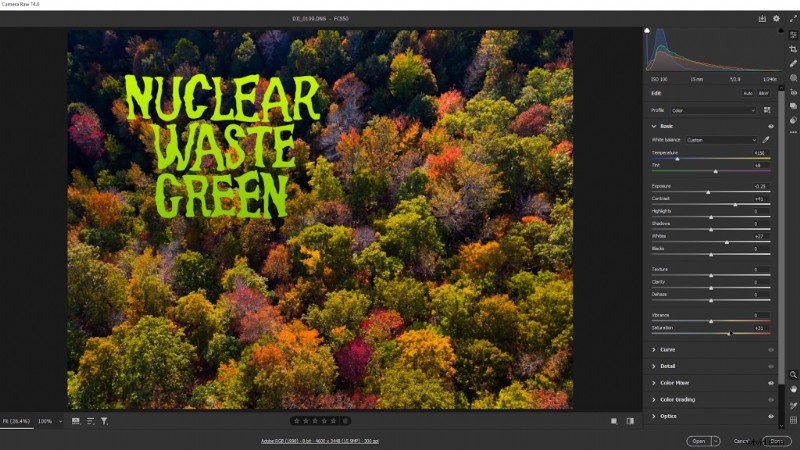Click the mark for deletion trash icon

tap(345, 421)
